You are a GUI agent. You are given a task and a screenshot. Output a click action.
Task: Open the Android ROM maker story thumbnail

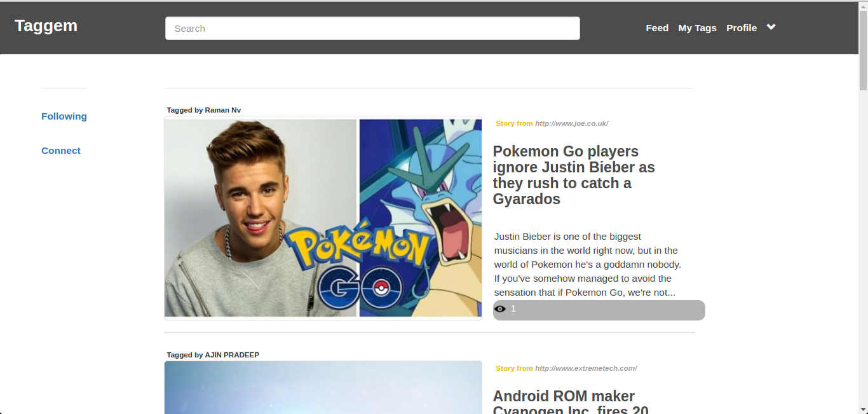click(323, 387)
